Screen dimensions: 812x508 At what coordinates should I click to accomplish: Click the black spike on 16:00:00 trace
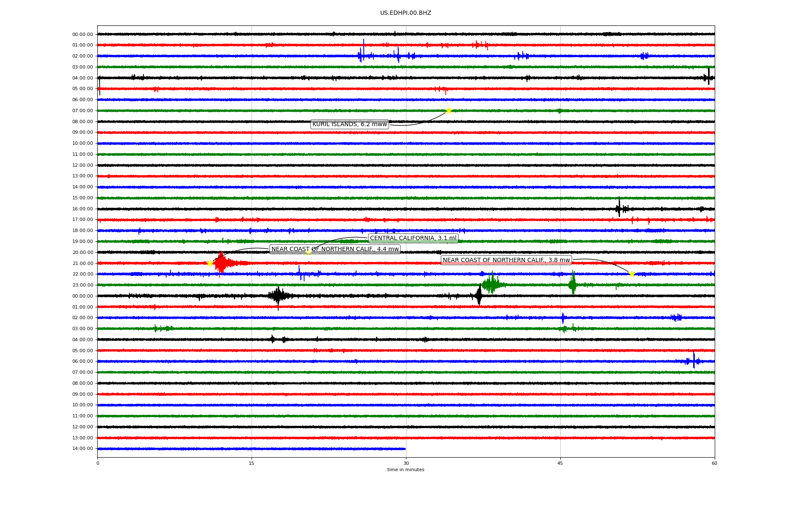(x=619, y=207)
